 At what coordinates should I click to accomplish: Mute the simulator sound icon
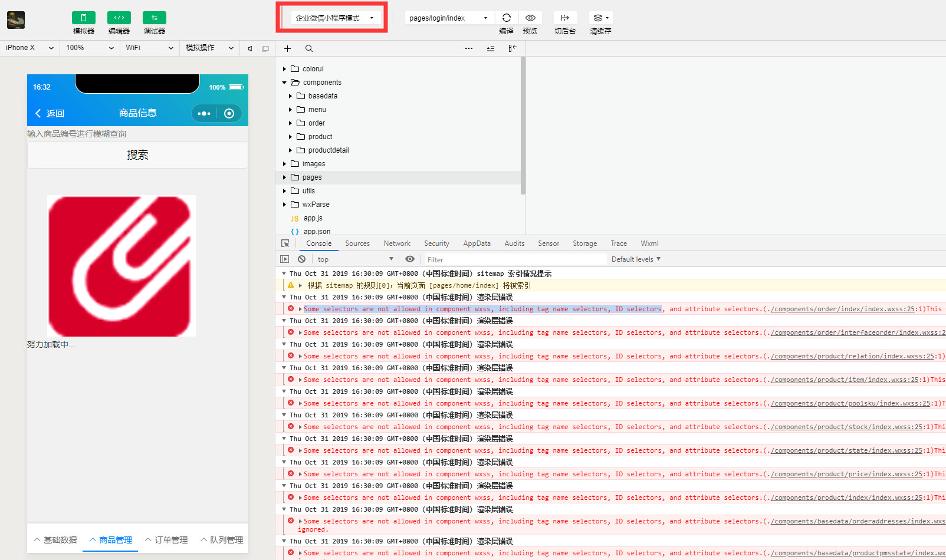250,48
